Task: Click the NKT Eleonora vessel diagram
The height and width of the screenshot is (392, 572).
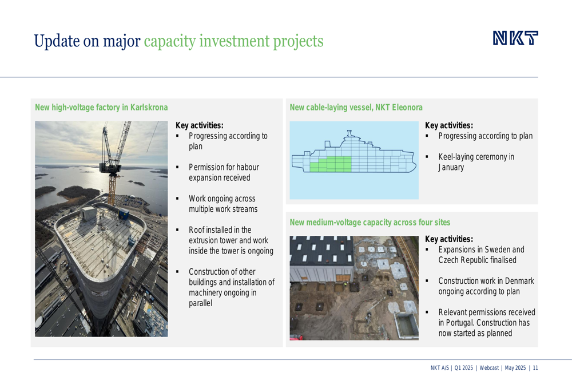Action: (x=354, y=160)
